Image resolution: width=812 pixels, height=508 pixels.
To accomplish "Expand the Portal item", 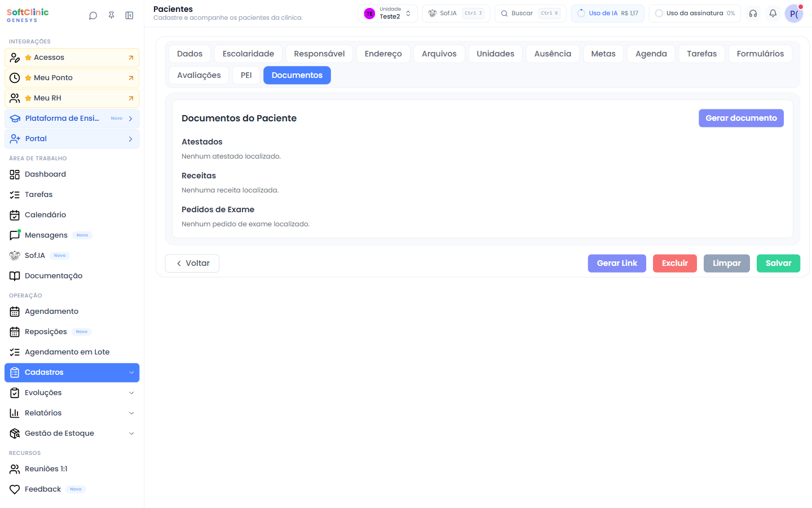I will 72,139.
